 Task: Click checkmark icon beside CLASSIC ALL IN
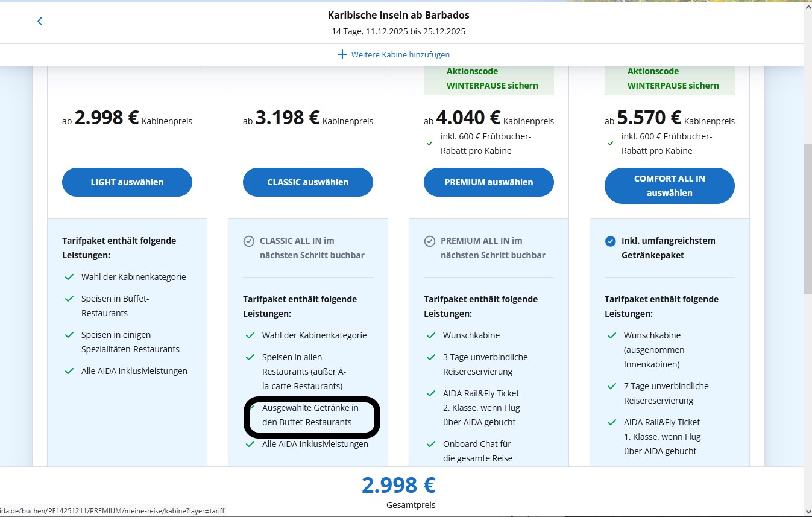(248, 241)
